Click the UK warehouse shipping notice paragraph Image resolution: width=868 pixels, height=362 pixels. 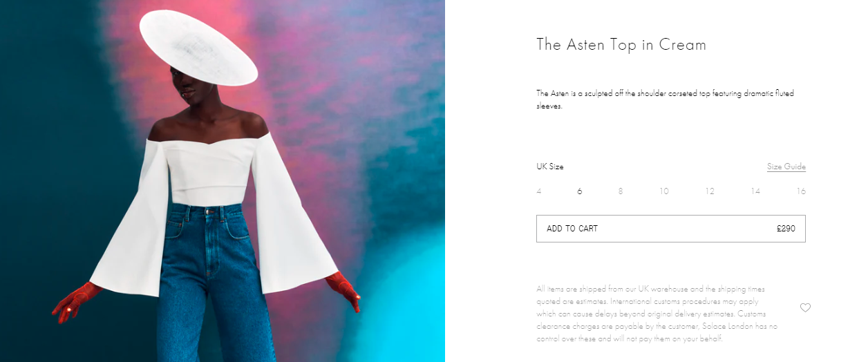pyautogui.click(x=657, y=314)
